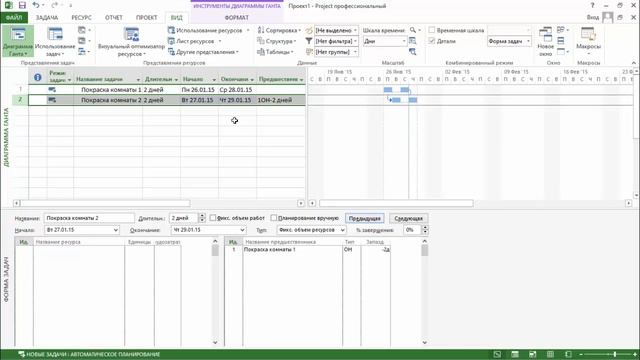Click the task table horizontal scrollbar

pyautogui.click(x=105, y=203)
